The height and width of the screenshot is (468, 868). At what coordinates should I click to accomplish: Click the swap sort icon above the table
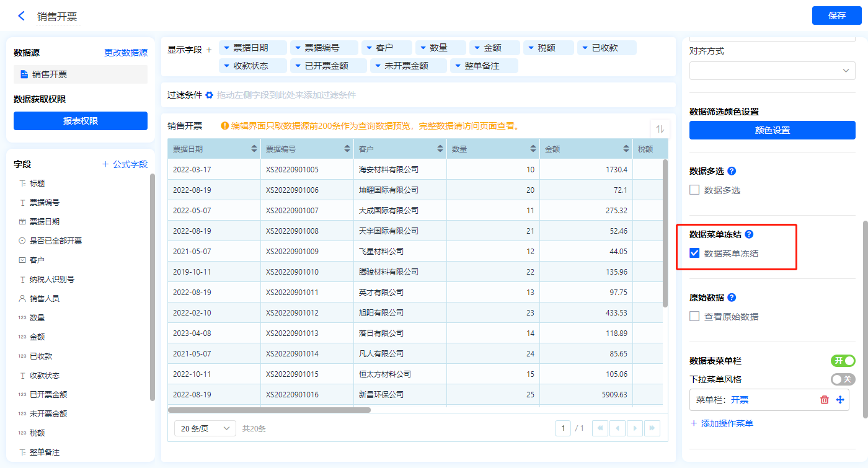pyautogui.click(x=660, y=129)
